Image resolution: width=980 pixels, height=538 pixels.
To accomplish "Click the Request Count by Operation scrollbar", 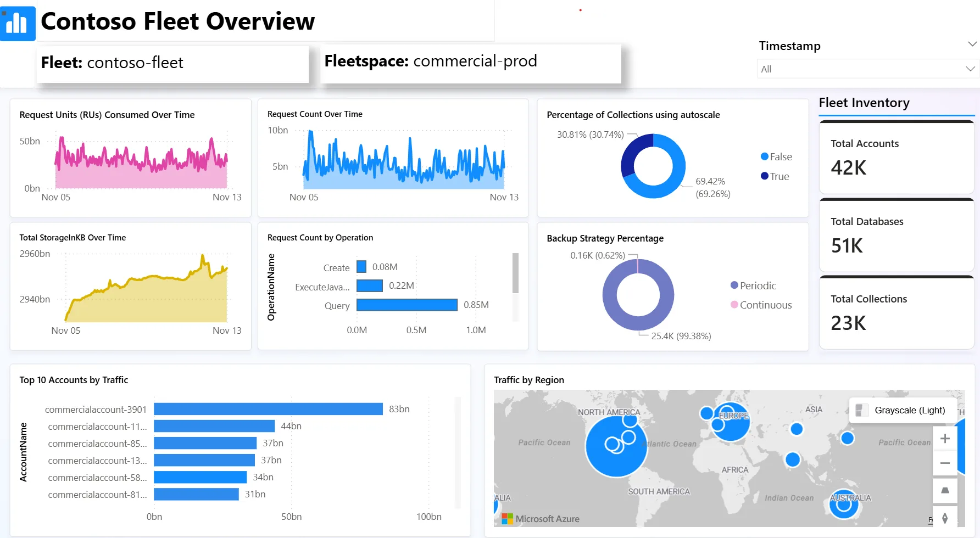I will pos(515,273).
